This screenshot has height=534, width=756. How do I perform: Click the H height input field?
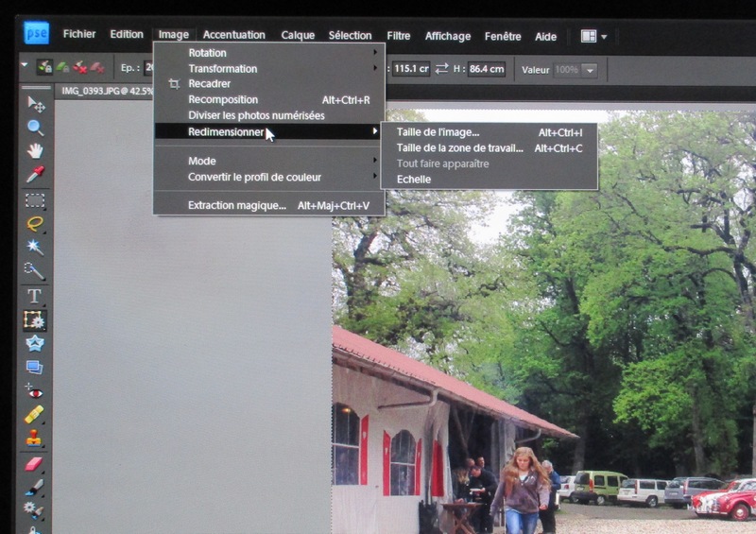[486, 69]
